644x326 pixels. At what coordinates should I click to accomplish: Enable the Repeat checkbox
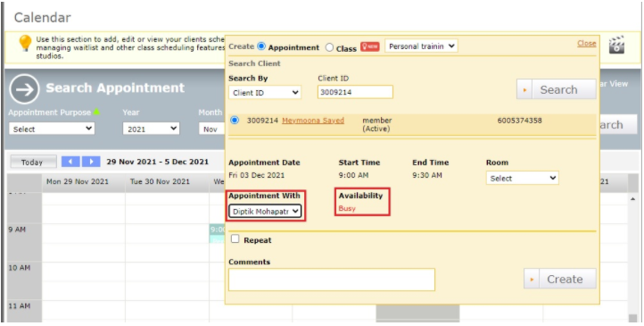235,238
